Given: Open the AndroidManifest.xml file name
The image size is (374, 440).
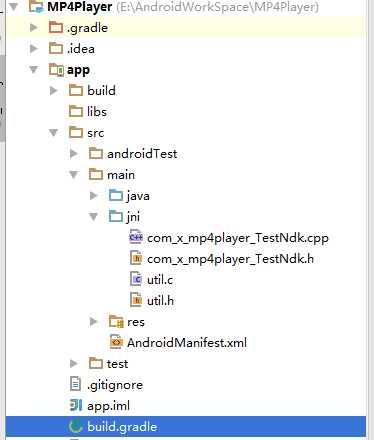Looking at the screenshot, I should click(x=187, y=343).
